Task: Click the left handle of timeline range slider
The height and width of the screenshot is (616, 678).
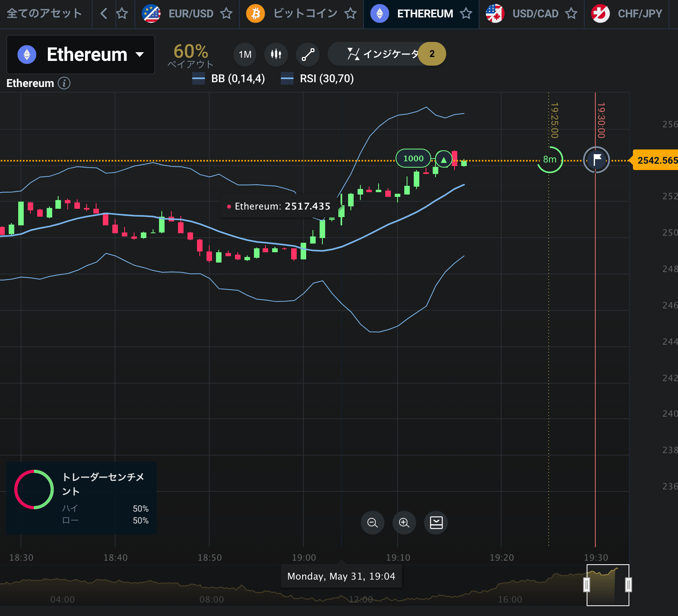Action: 587,585
